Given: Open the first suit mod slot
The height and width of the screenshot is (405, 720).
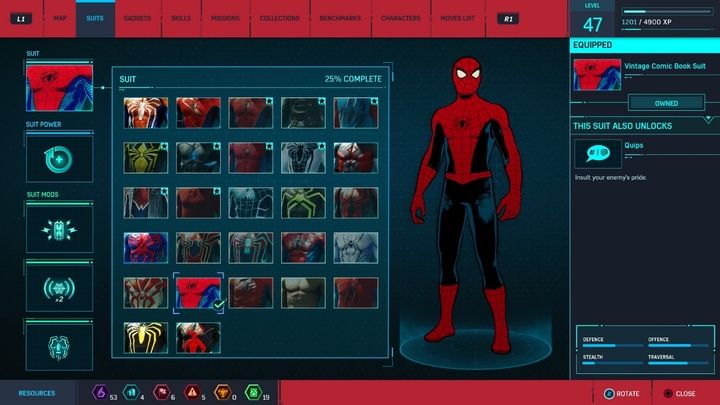Looking at the screenshot, I should coord(59,230).
